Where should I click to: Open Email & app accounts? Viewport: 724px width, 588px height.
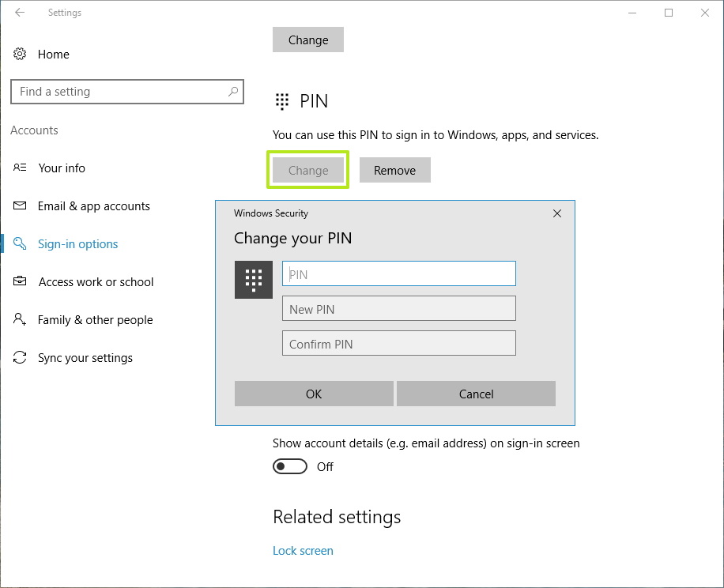[94, 205]
